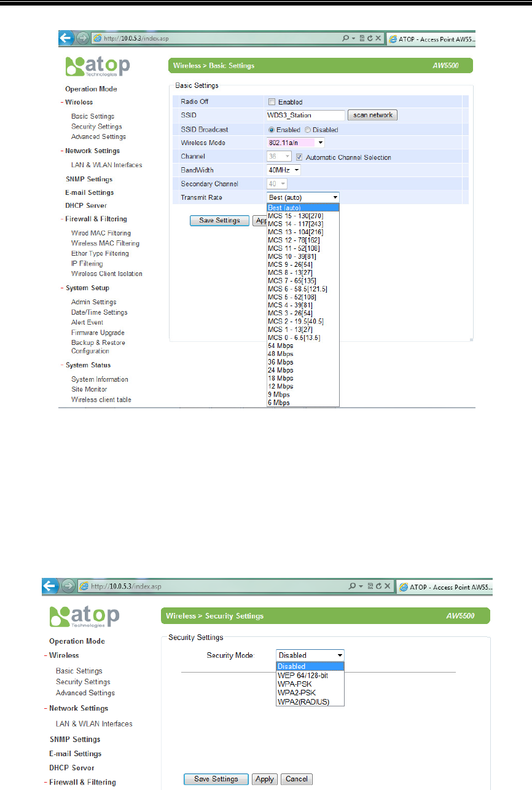Open Advanced Settings on Basic Settings page sidebar

pyautogui.click(x=98, y=136)
